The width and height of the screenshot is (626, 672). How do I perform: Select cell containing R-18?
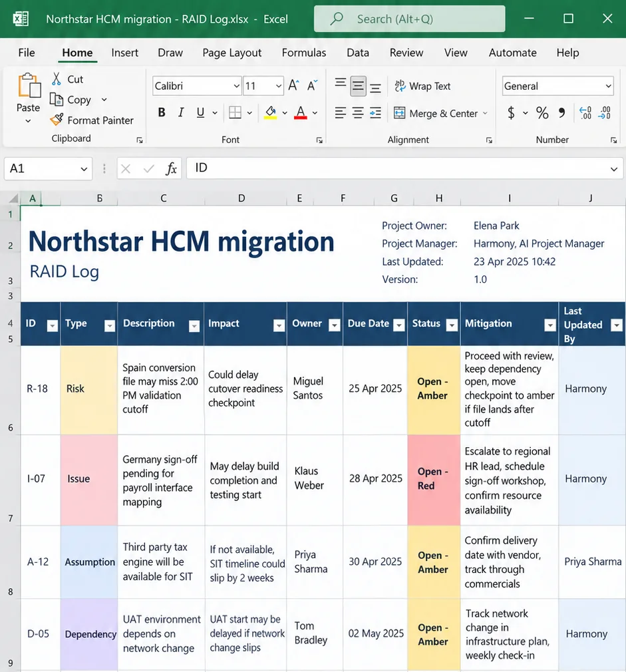pyautogui.click(x=41, y=390)
